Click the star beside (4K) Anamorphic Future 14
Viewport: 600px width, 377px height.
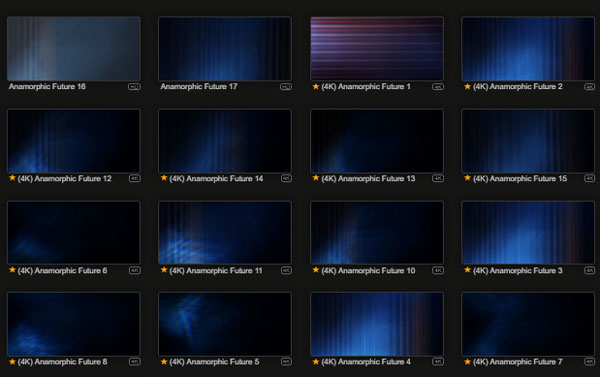(164, 178)
